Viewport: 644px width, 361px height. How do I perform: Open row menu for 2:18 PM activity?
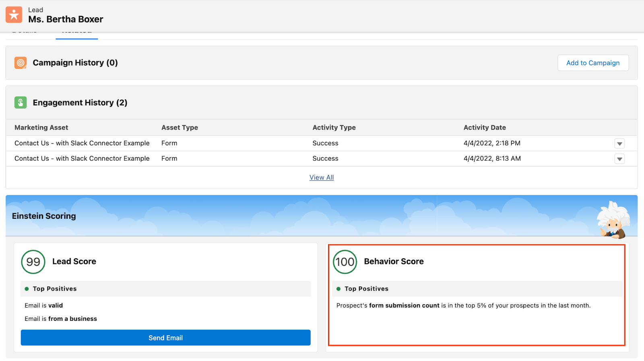(619, 144)
